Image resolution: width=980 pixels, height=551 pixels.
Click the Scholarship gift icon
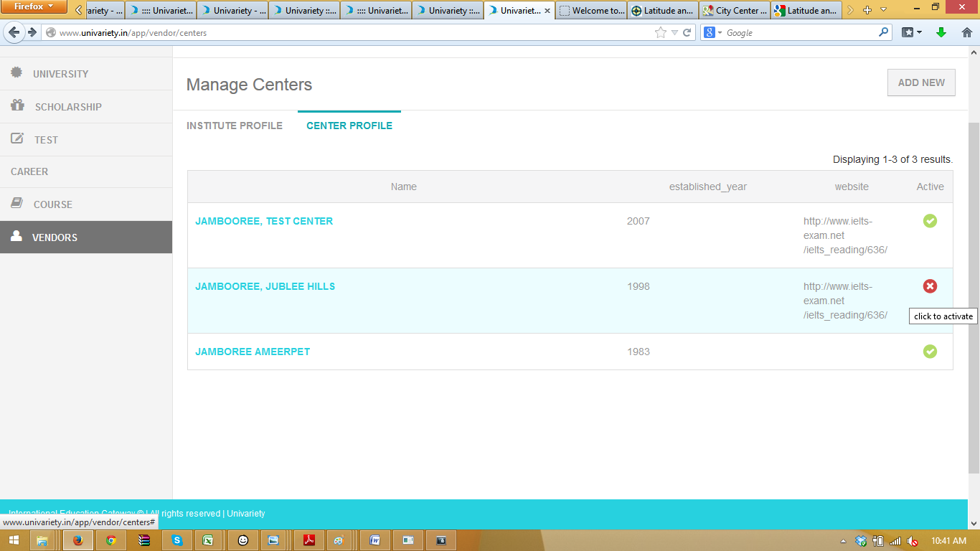(x=17, y=105)
